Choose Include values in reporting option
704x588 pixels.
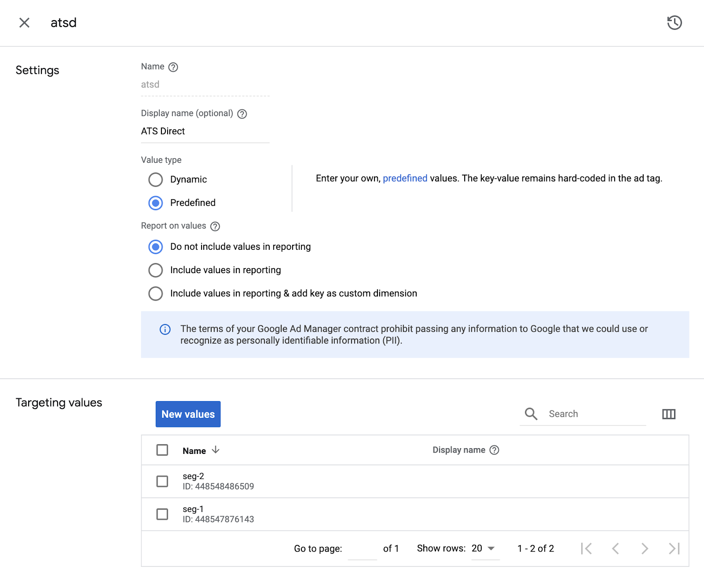(155, 270)
